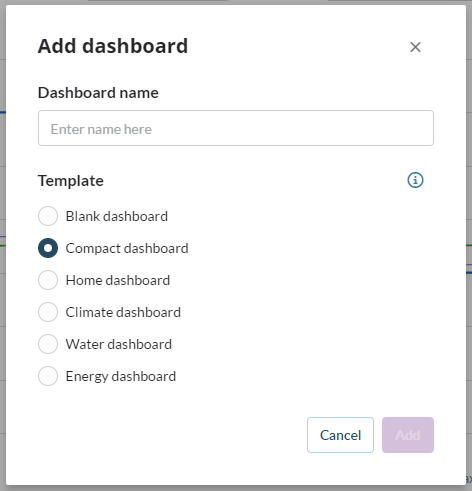Click the "Add dashboard" dialog title
The width and height of the screenshot is (472, 491).
point(113,46)
